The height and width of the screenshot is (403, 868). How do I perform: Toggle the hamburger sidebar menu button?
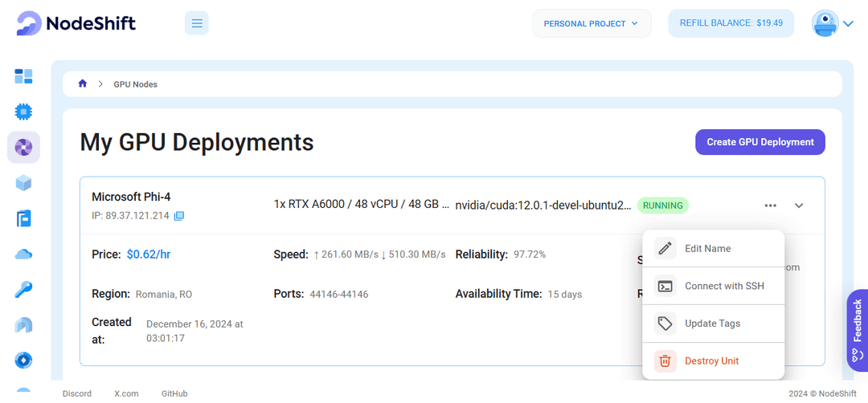click(x=197, y=23)
